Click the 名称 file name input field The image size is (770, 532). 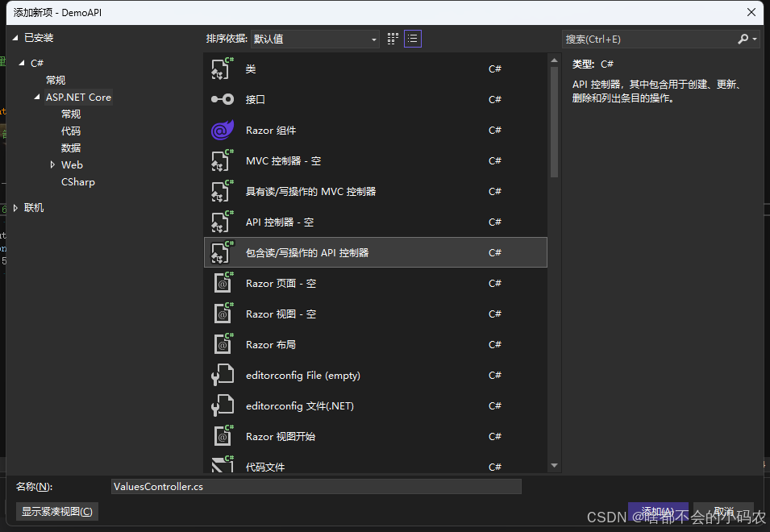(314, 486)
